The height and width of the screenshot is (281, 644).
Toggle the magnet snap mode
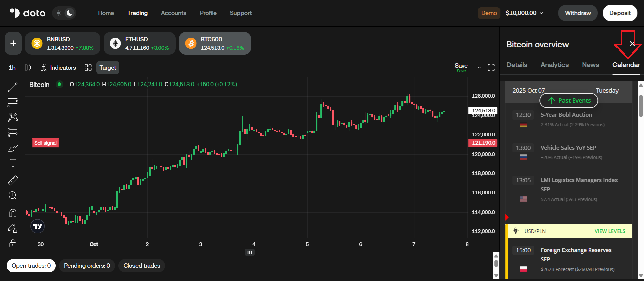tap(13, 213)
